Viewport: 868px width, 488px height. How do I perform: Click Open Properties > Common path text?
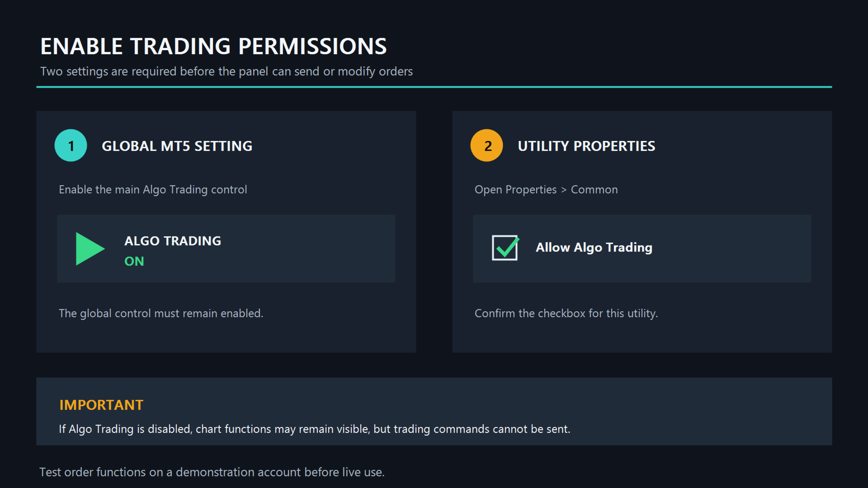546,190
